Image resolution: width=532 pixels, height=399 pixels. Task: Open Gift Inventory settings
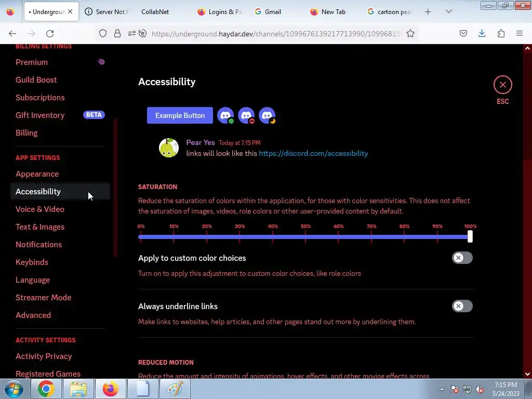point(60,115)
